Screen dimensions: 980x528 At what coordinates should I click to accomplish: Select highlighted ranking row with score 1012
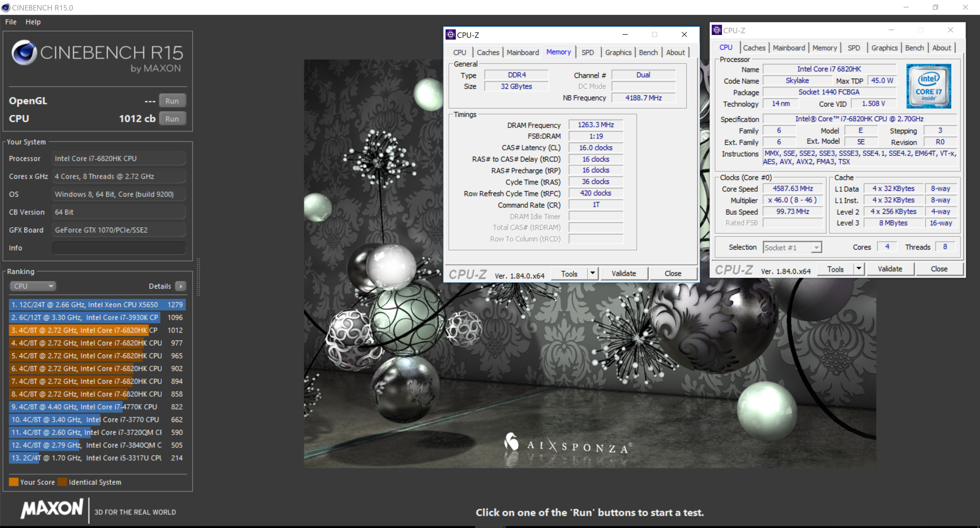97,330
